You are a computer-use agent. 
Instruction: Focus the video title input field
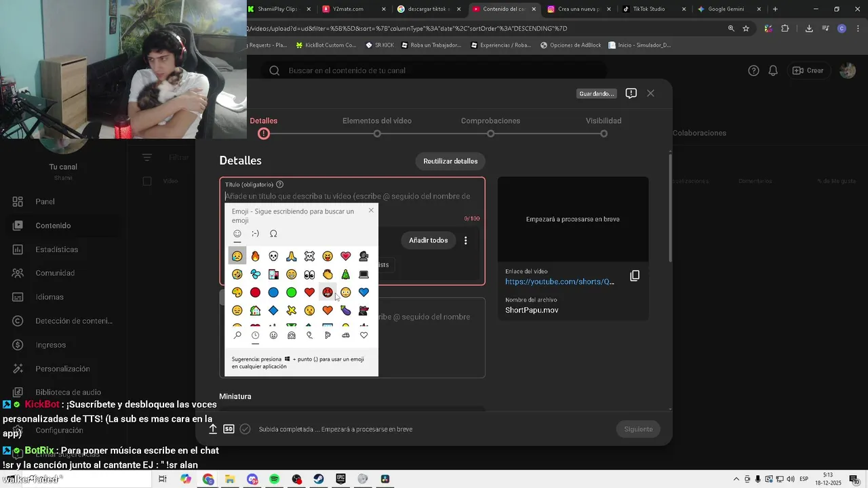pos(352,197)
